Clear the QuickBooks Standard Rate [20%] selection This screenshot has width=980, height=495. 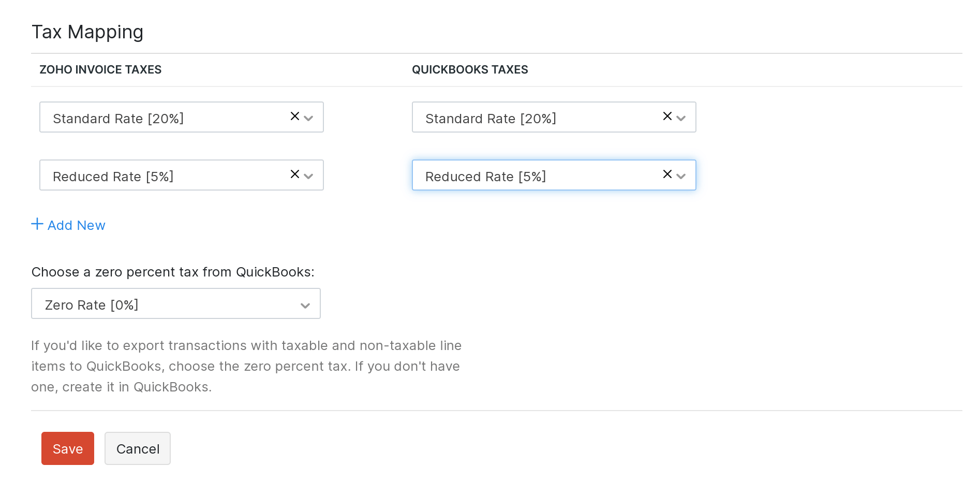click(666, 117)
